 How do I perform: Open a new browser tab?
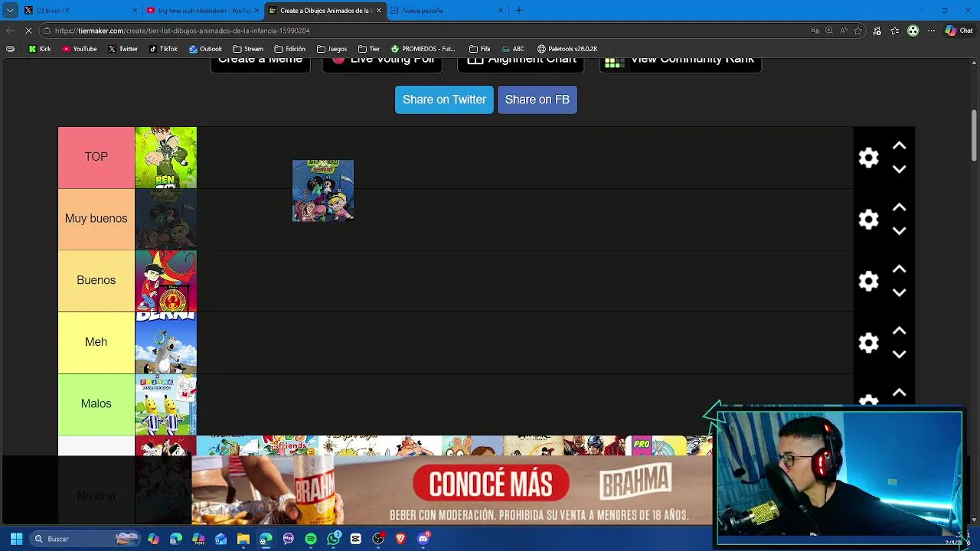[x=519, y=11]
